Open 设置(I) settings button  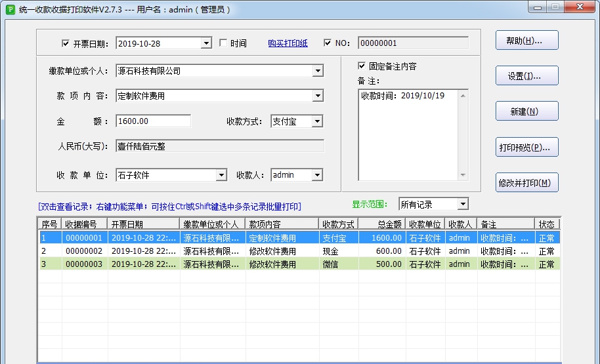point(526,76)
